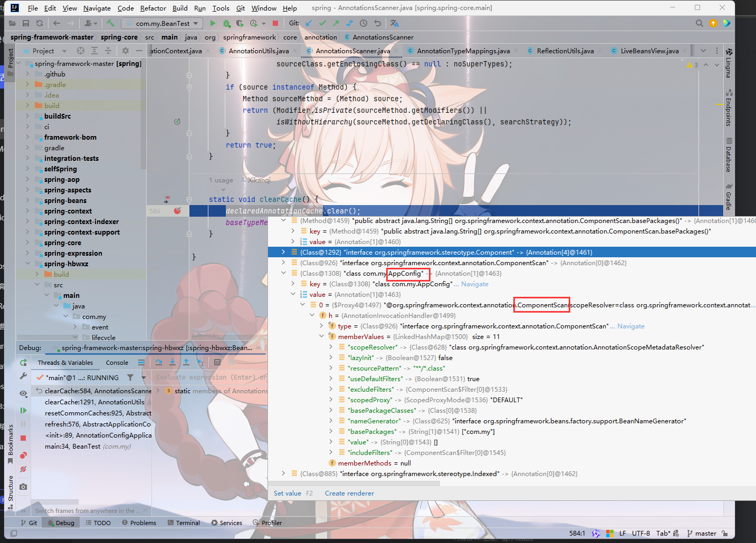This screenshot has height=543, width=756.
Task: Open the thread selector dropdown arrow
Action: tap(143, 377)
